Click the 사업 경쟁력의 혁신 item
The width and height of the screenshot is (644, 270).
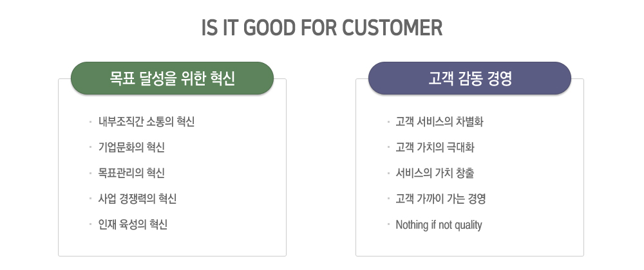coord(137,199)
